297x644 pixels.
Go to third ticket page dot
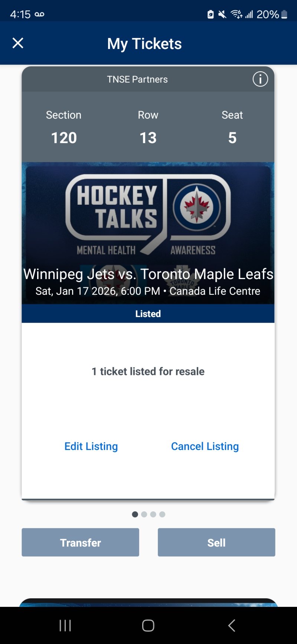(x=153, y=514)
